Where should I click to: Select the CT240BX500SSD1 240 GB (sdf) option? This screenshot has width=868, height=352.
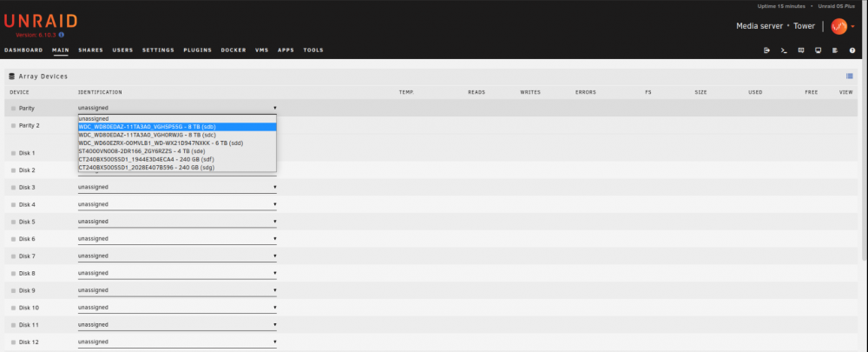[177, 159]
